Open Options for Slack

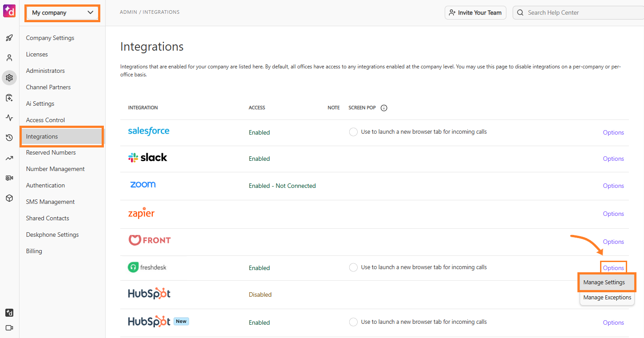613,159
